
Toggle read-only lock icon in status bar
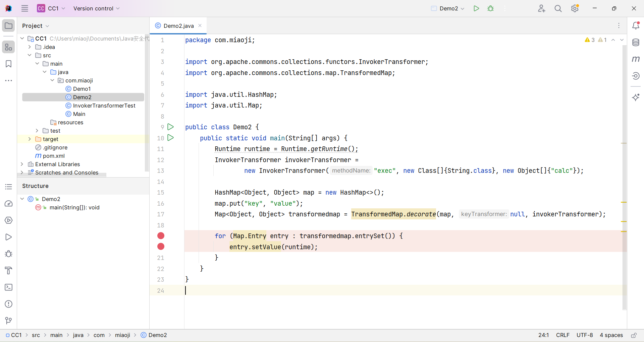coord(634,335)
